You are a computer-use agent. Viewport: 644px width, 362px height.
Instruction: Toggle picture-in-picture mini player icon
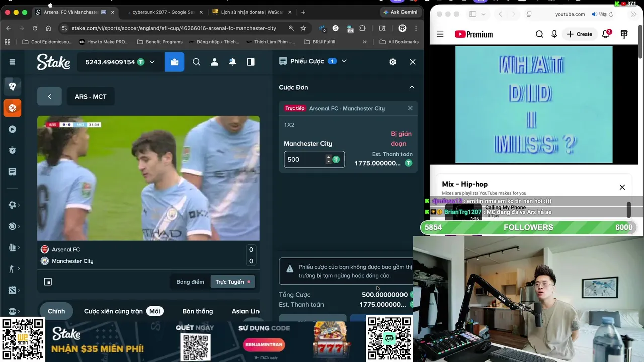pos(48,282)
